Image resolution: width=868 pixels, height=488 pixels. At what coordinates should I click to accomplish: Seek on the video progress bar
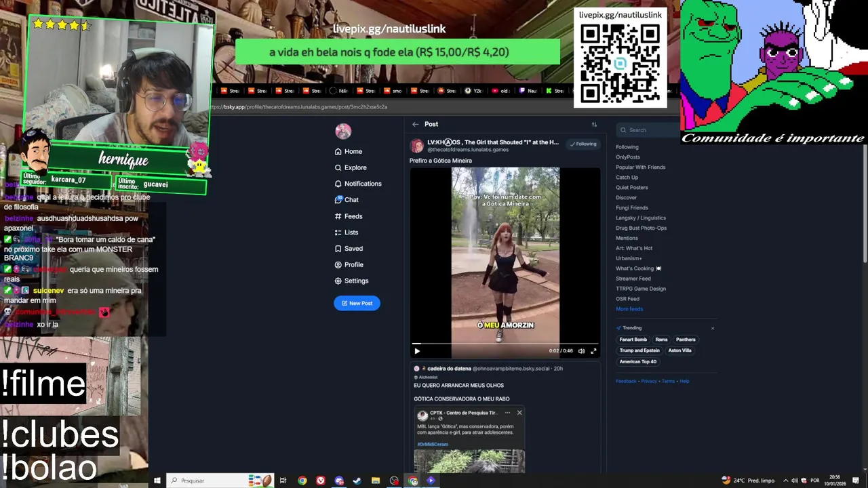(505, 344)
